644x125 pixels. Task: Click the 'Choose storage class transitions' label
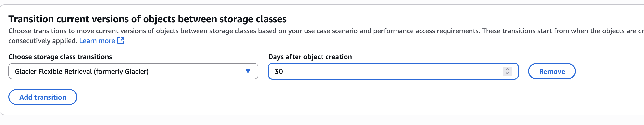tap(60, 57)
